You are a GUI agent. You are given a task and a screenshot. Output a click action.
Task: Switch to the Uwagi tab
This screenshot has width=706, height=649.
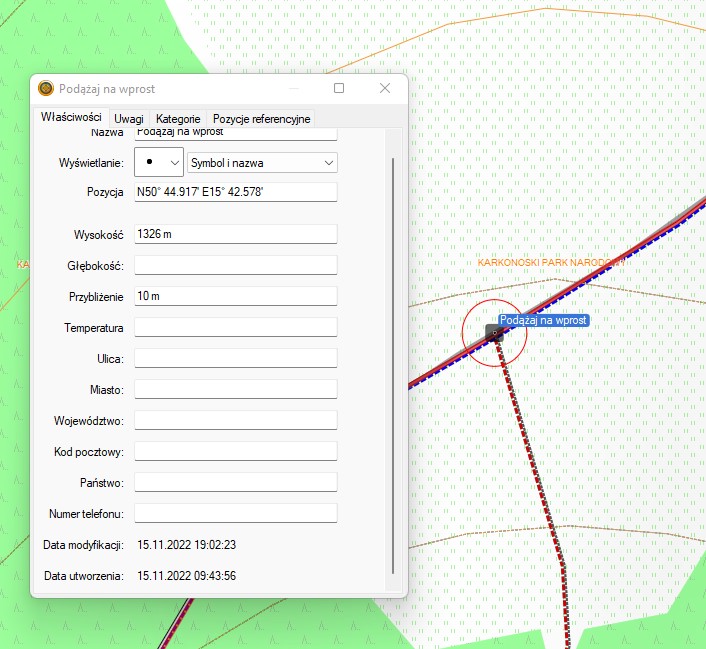tap(128, 118)
